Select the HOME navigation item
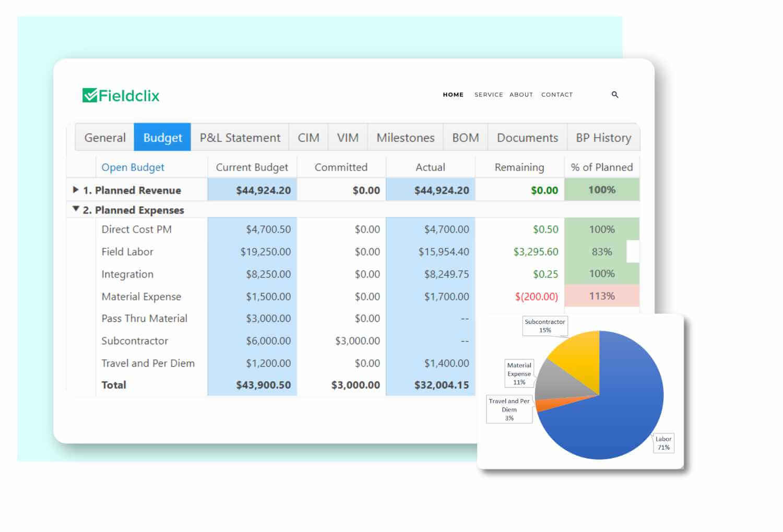This screenshot has width=783, height=532. tap(453, 94)
